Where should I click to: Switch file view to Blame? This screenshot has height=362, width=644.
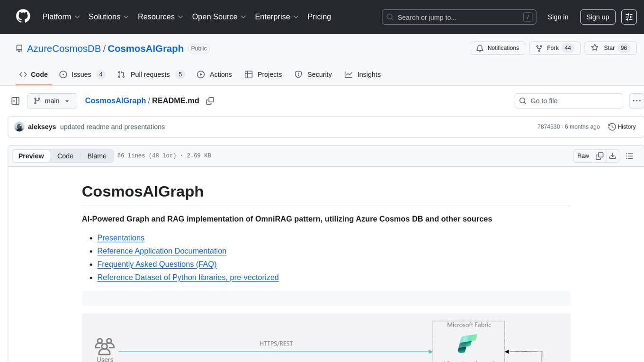click(x=97, y=156)
